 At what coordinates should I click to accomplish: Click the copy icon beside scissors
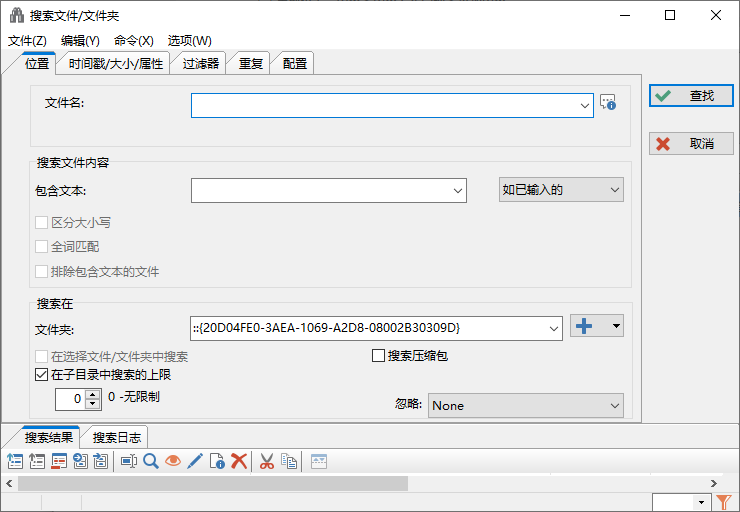click(289, 461)
